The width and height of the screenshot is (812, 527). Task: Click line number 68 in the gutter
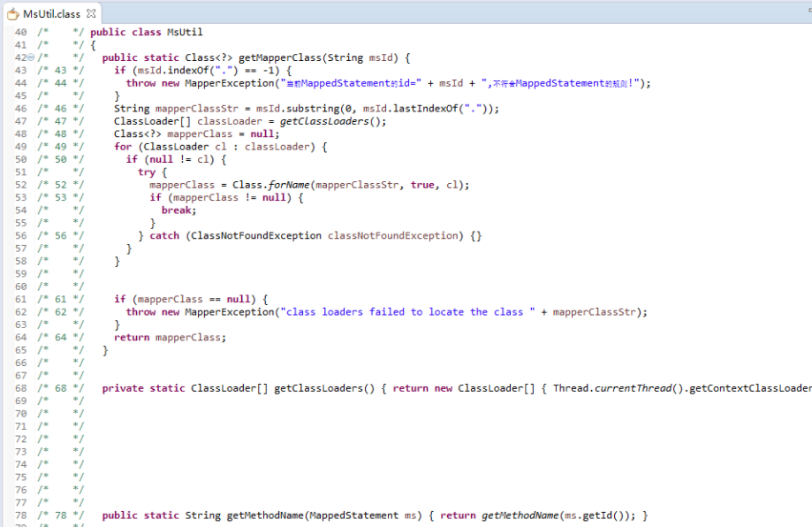click(21, 388)
